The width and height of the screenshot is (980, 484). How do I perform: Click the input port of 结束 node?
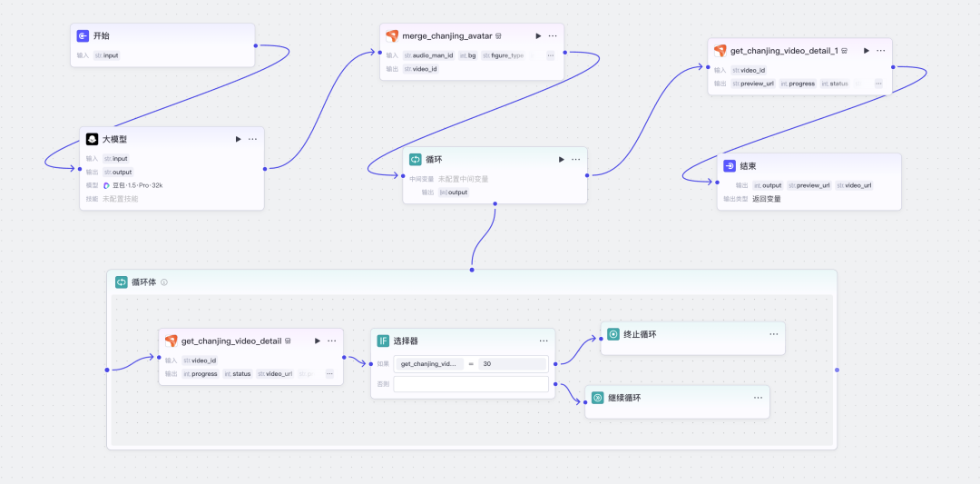coord(717,183)
